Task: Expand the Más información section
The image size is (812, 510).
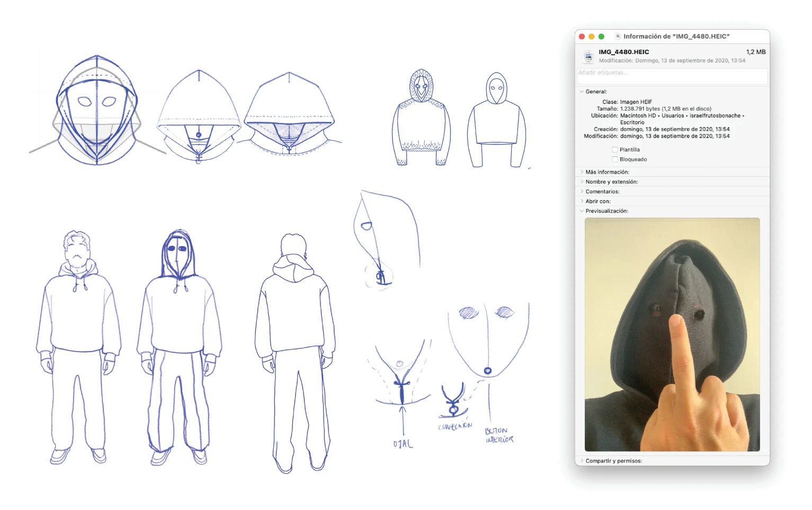Action: (x=582, y=172)
